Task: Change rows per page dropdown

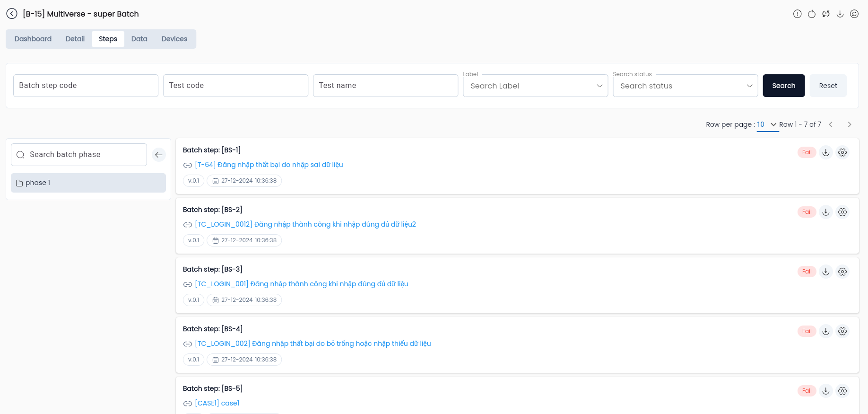Action: [x=768, y=124]
